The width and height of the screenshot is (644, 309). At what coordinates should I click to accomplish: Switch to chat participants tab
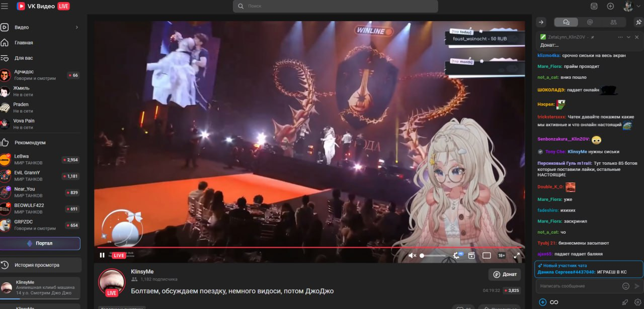click(613, 22)
